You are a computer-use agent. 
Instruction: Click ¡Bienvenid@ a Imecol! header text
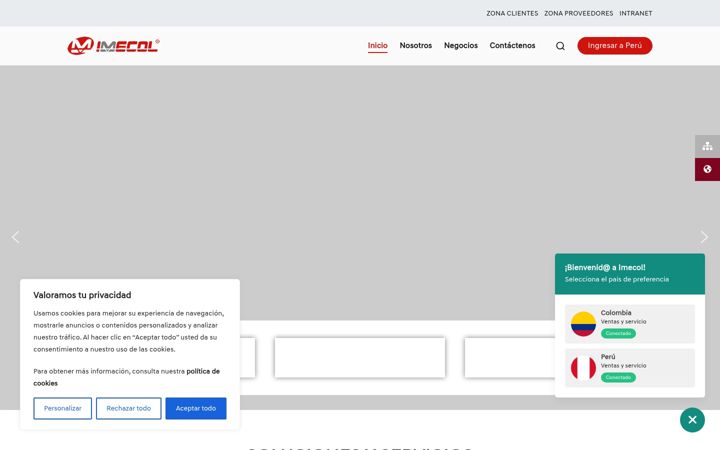pos(605,267)
